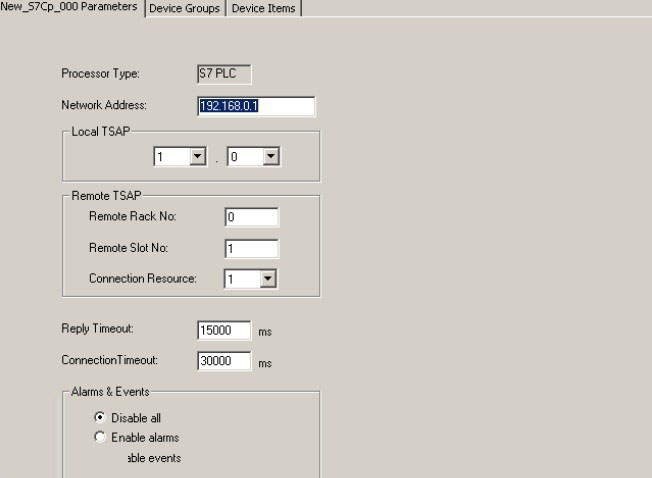Click the ConnectionTimeout label

110,360
